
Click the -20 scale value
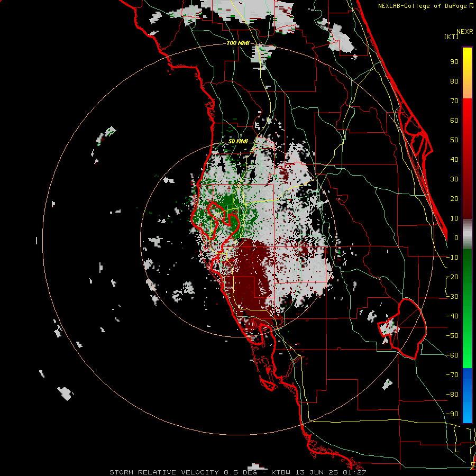click(x=452, y=277)
